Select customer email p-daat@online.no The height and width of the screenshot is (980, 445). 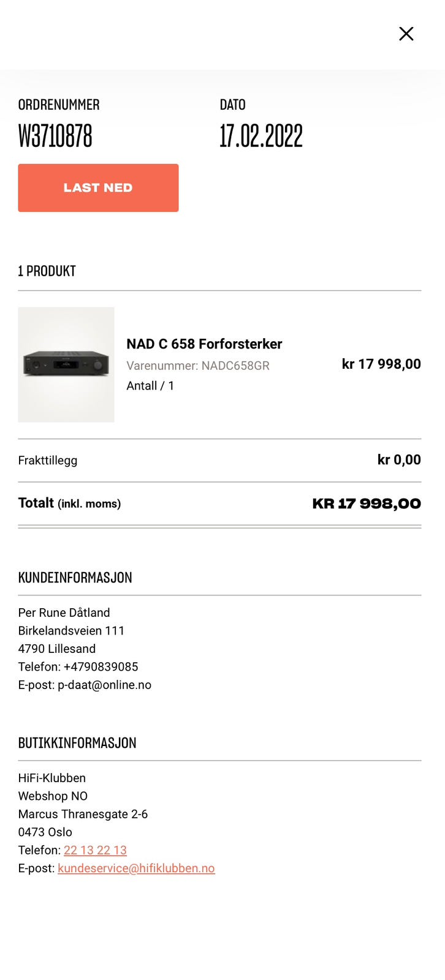click(104, 685)
